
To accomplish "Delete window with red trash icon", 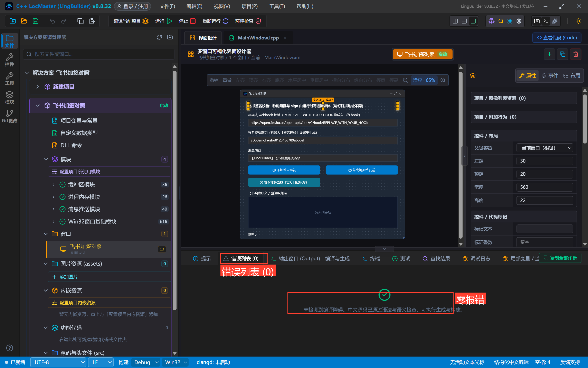I will pyautogui.click(x=576, y=54).
